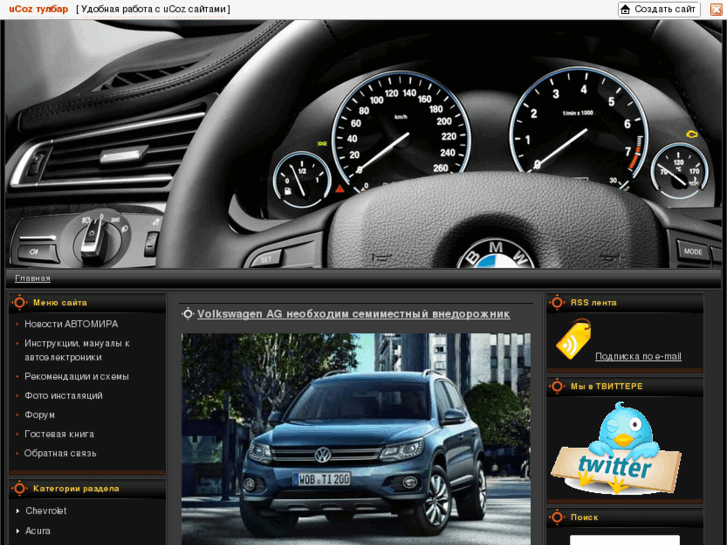
Task: Select the Chevrolet category
Action: pyautogui.click(x=46, y=511)
